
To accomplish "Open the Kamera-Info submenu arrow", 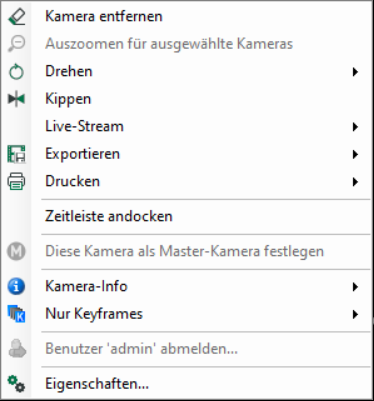I will (x=355, y=287).
